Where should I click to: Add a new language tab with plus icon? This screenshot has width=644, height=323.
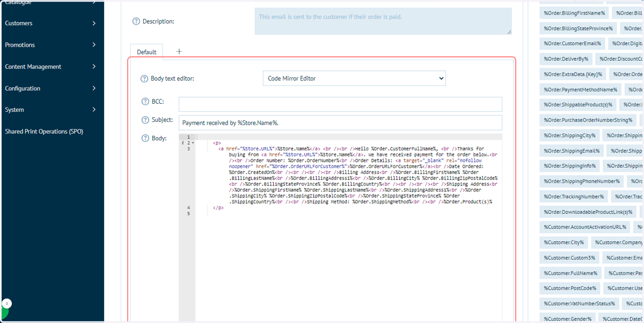click(179, 52)
